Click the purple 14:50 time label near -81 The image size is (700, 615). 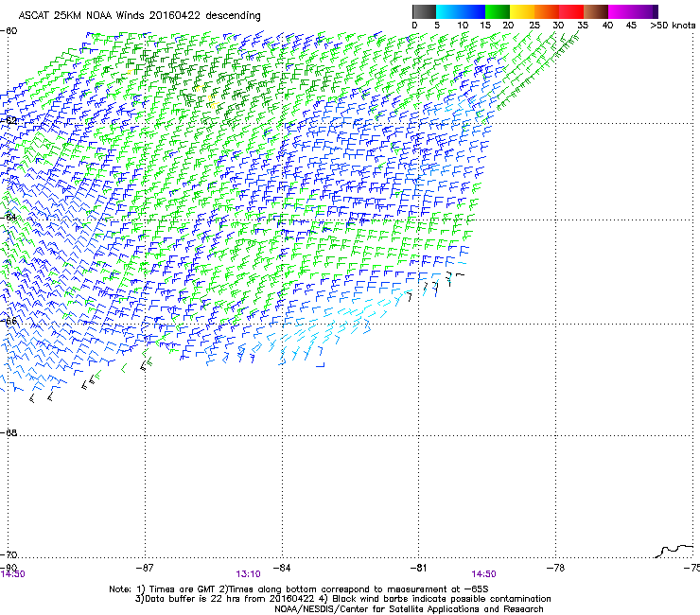click(484, 574)
